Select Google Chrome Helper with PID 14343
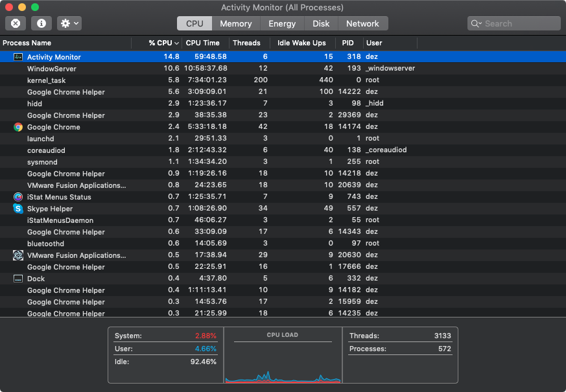Screen dimensions: 566x392 tap(283, 232)
